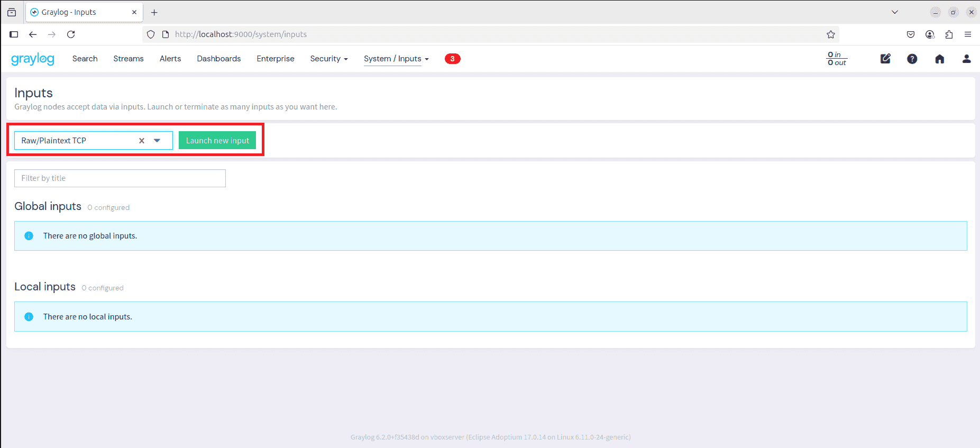Reload the current page
The image size is (980, 448).
point(71,34)
